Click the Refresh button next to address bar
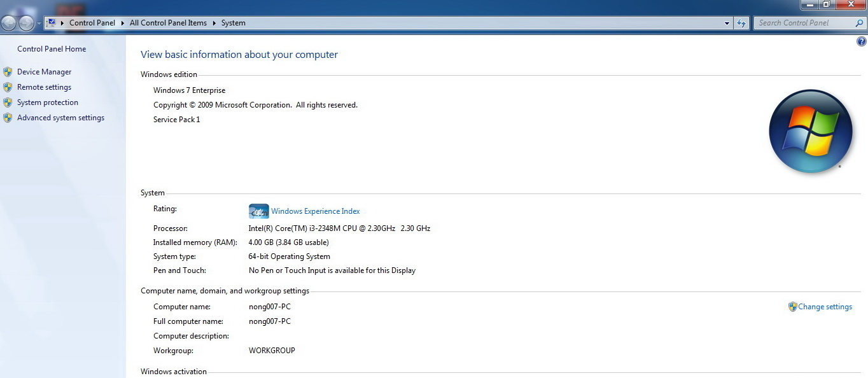The height and width of the screenshot is (378, 868). pos(741,23)
